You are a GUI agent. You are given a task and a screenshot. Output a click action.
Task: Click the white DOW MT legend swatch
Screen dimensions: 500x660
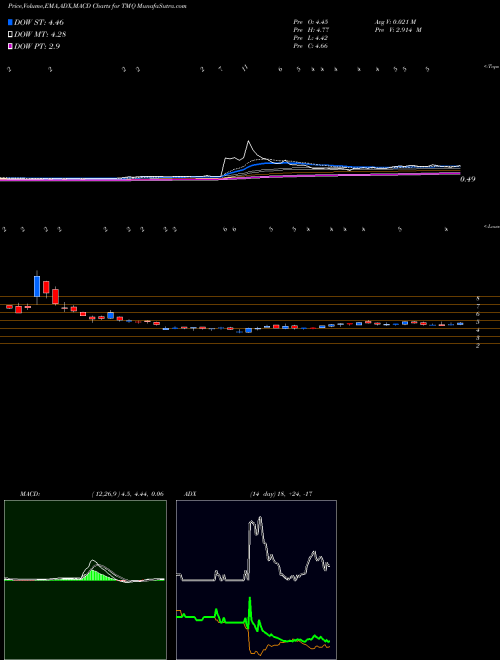10,35
